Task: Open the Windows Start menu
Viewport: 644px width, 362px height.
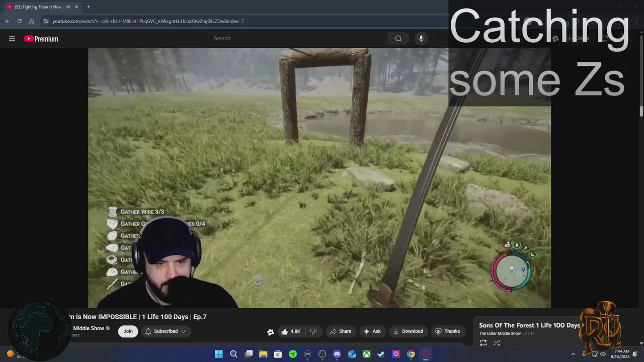Action: [219, 354]
